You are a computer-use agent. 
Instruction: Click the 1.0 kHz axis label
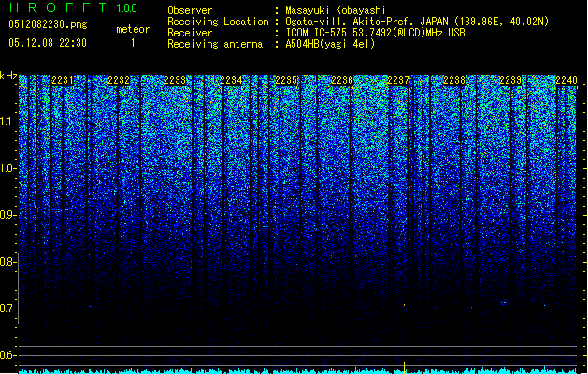[x=7, y=168]
